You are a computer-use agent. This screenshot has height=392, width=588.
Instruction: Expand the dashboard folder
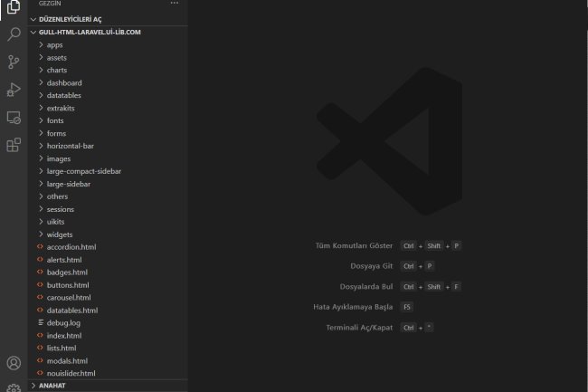tap(64, 82)
